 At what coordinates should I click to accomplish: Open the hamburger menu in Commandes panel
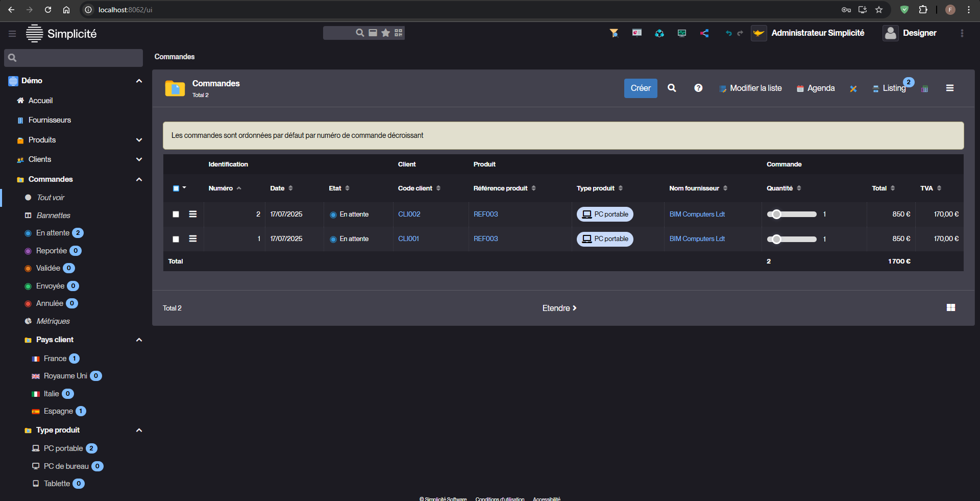[949, 88]
